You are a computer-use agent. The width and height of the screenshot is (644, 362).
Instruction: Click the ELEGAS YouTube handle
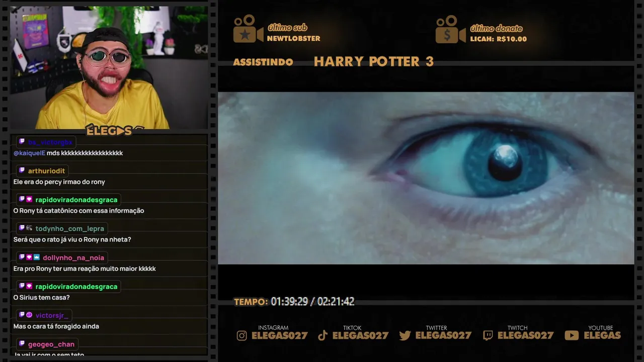pyautogui.click(x=602, y=335)
